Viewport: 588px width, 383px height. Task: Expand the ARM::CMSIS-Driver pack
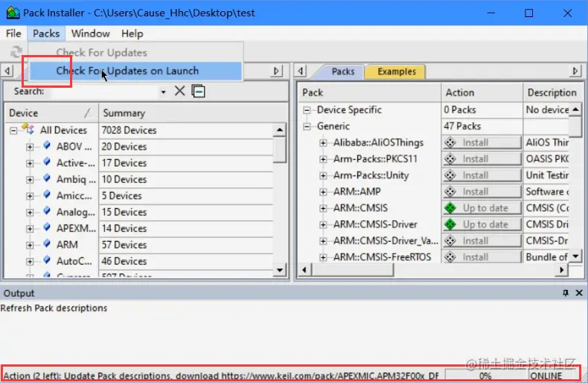[x=323, y=225]
